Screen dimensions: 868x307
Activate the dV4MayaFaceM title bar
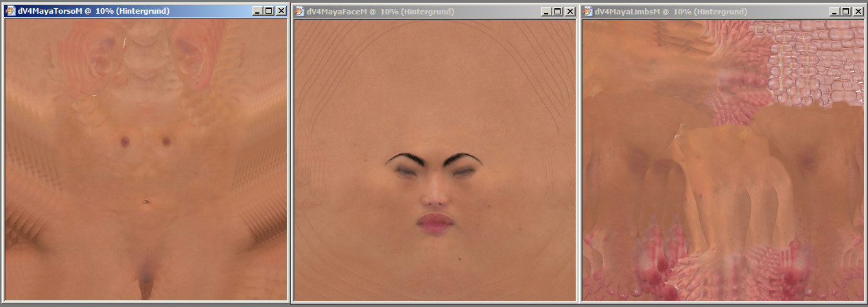pyautogui.click(x=434, y=12)
